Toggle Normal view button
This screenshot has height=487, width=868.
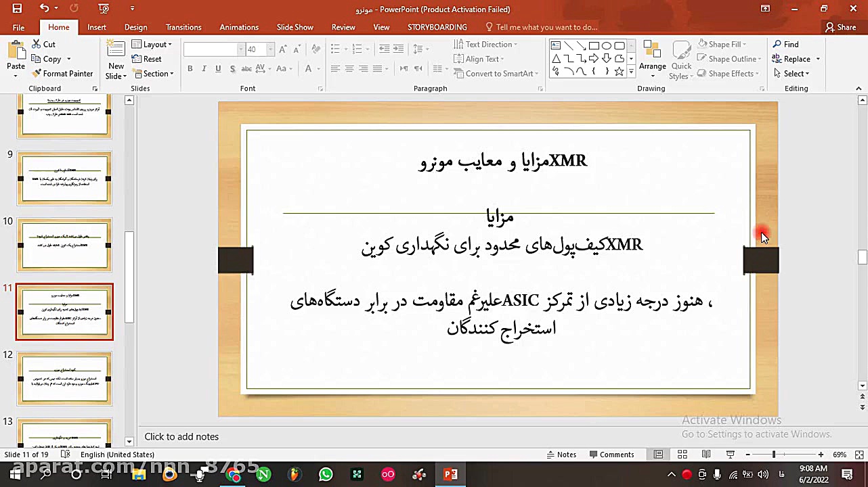[x=658, y=455]
